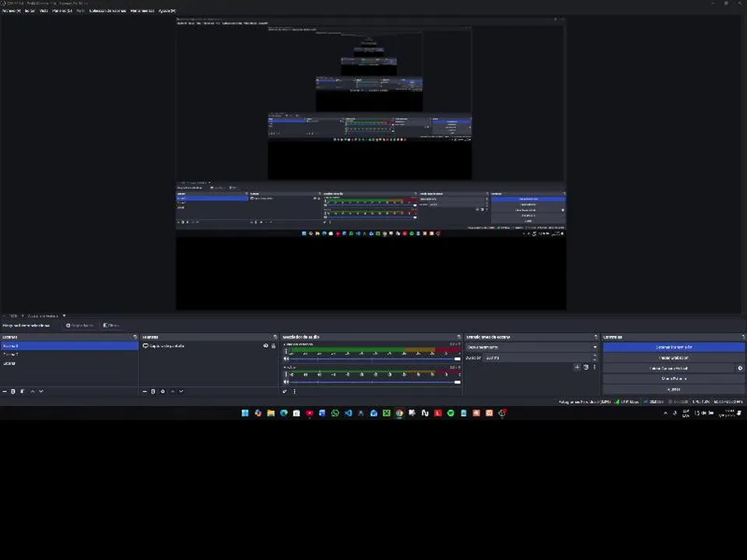This screenshot has width=747, height=560.
Task: Open virtual camera settings gear
Action: click(740, 368)
